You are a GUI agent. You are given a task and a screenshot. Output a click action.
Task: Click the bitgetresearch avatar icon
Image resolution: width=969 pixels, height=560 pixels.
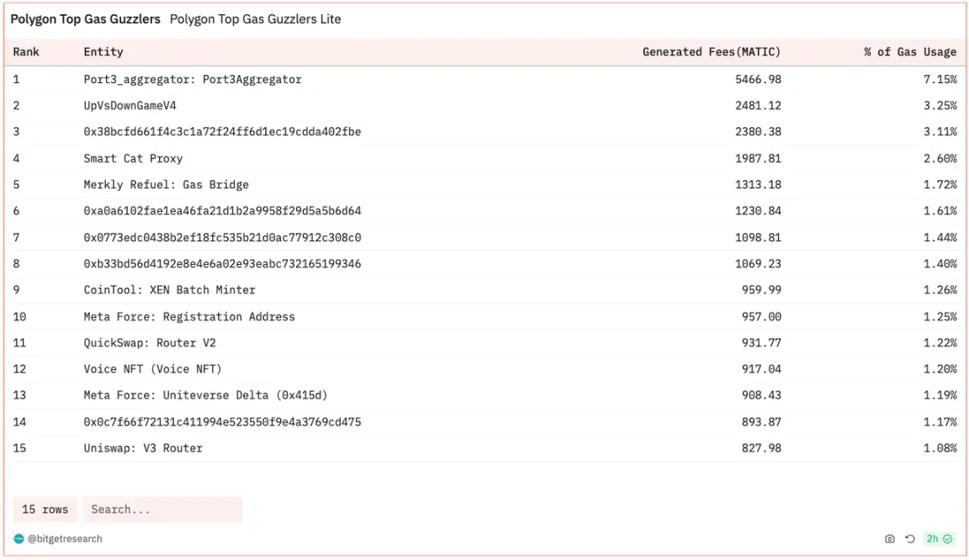point(19,539)
